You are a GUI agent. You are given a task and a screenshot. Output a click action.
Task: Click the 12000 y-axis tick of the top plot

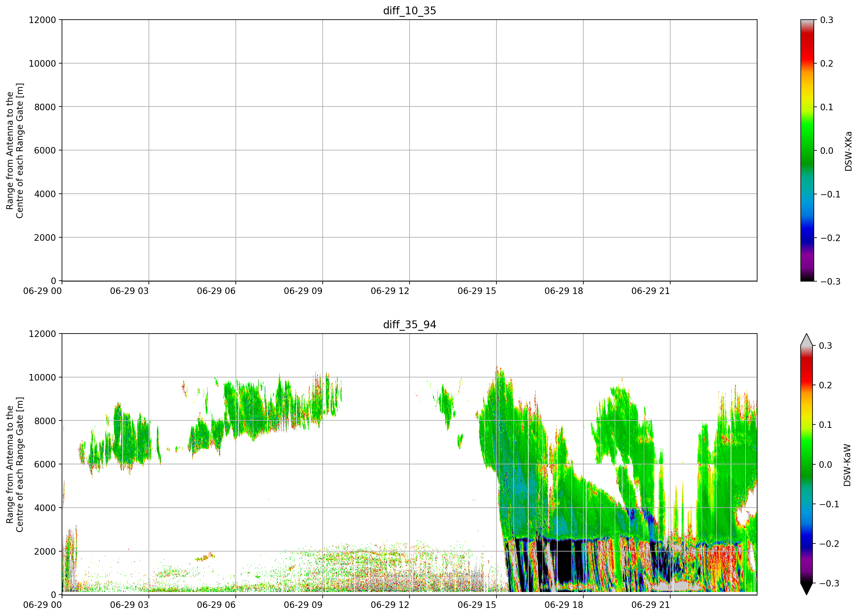[42, 20]
